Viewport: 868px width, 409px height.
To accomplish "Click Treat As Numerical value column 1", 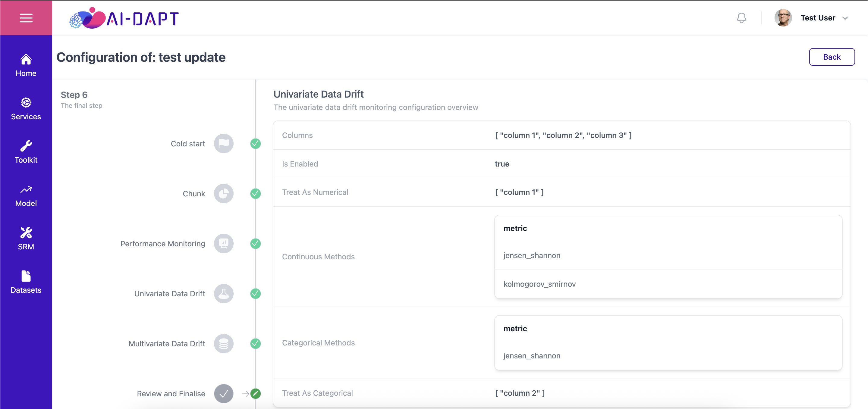I will 519,192.
